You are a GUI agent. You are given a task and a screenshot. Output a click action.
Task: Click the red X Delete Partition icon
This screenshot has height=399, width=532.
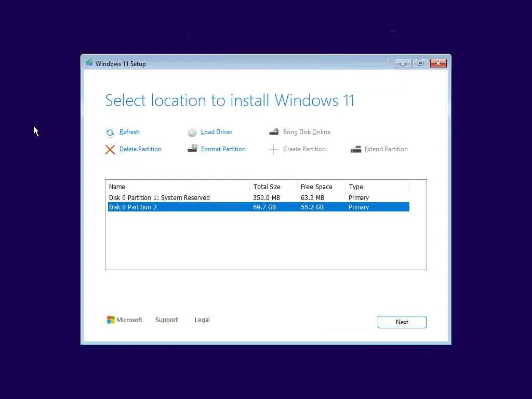(110, 149)
